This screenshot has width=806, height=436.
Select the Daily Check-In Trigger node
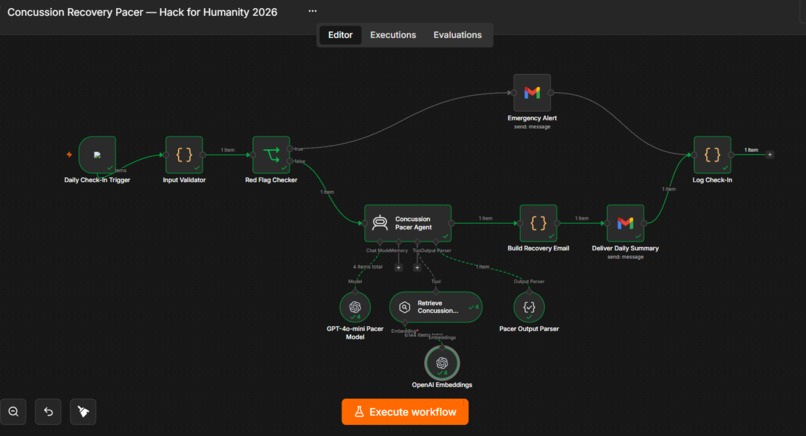pos(97,155)
